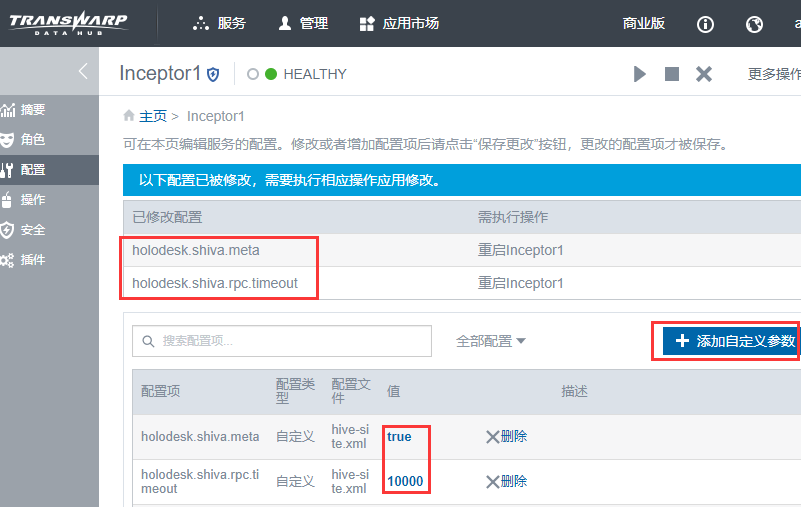
Task: Go to 操作 operations in sidebar
Action: tap(32, 200)
